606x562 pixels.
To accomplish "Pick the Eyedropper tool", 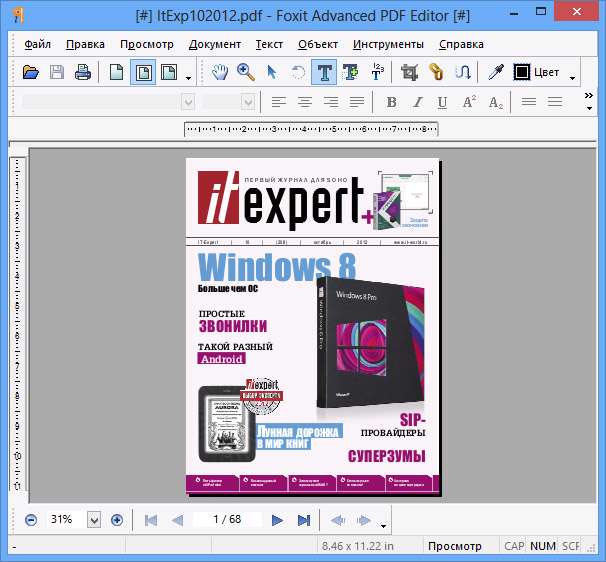I will click(496, 72).
